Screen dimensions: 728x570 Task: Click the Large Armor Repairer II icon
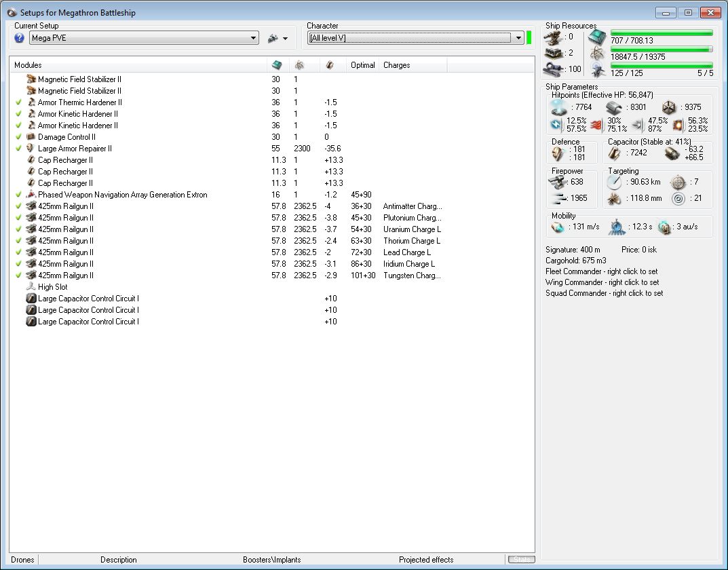pyautogui.click(x=31, y=149)
